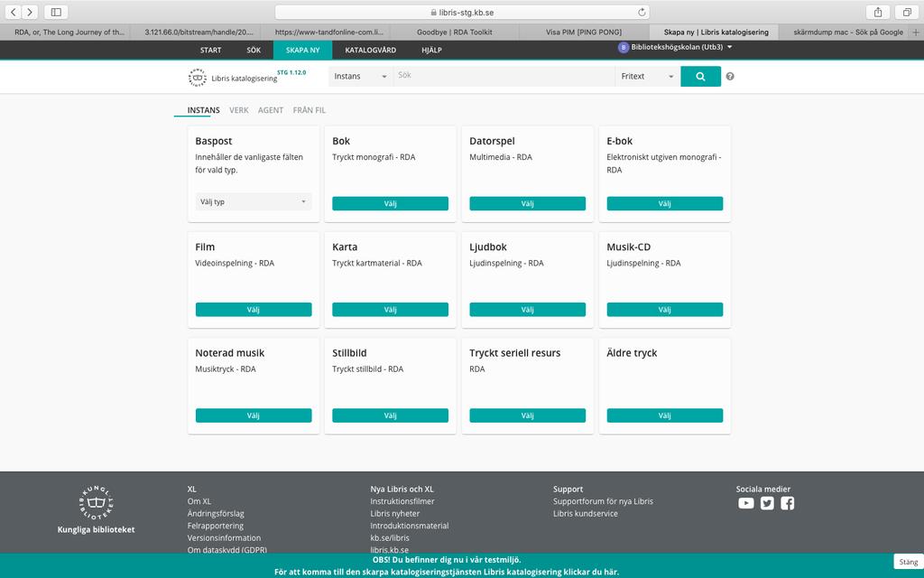Open the kb.se/libris footer link

(x=390, y=538)
